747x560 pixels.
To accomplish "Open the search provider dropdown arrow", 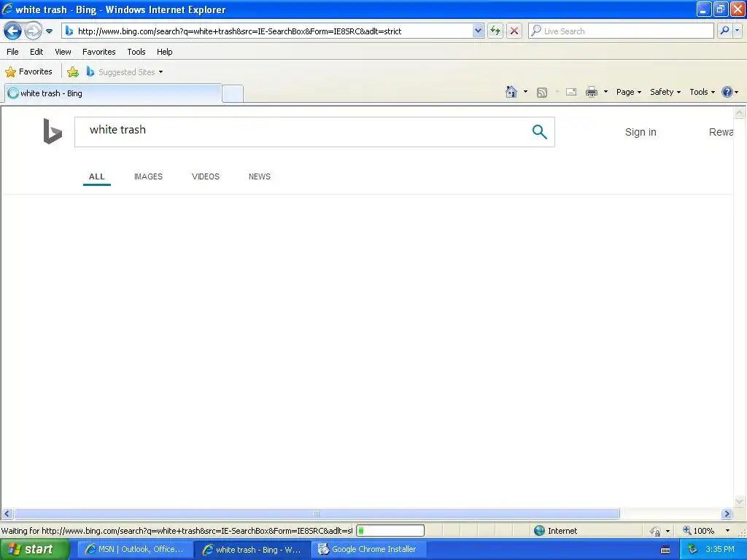I will click(737, 31).
